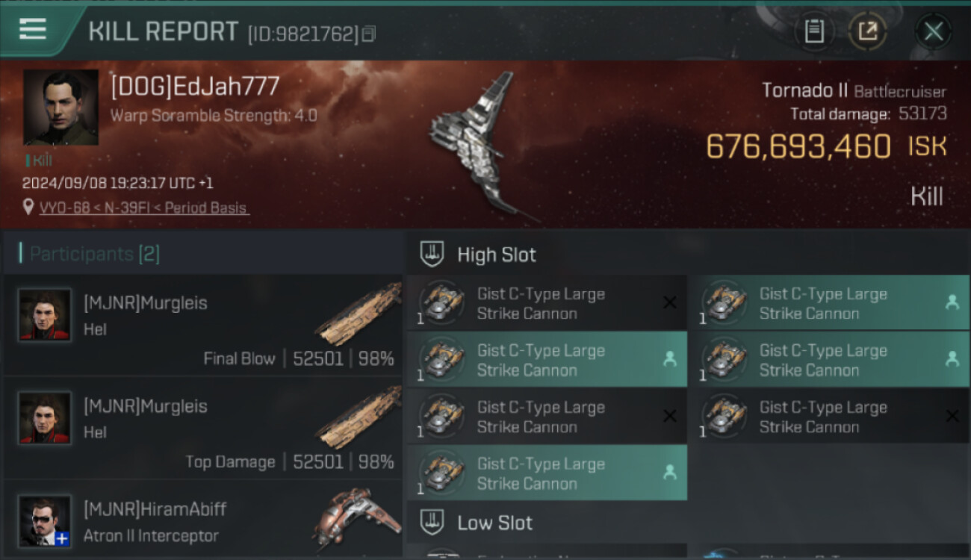Open the VY0-68 location link

(143, 208)
